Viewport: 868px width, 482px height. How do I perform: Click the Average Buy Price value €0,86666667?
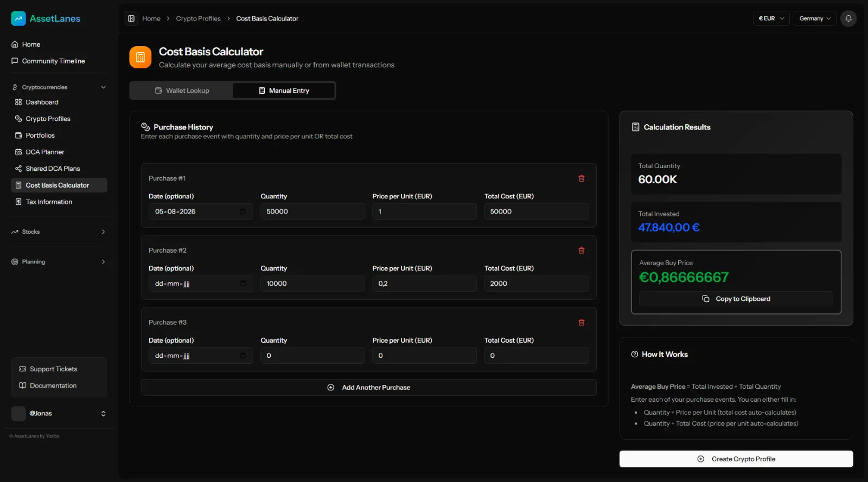684,278
